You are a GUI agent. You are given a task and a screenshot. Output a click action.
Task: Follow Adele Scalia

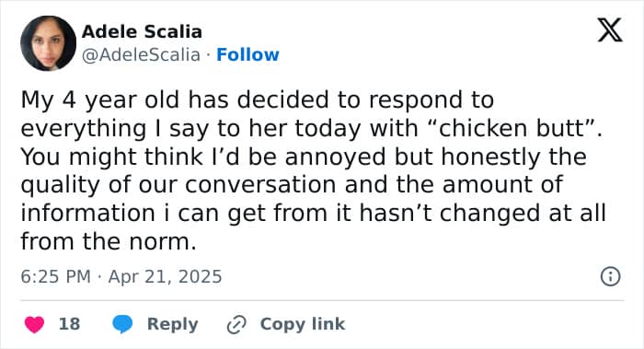click(247, 54)
